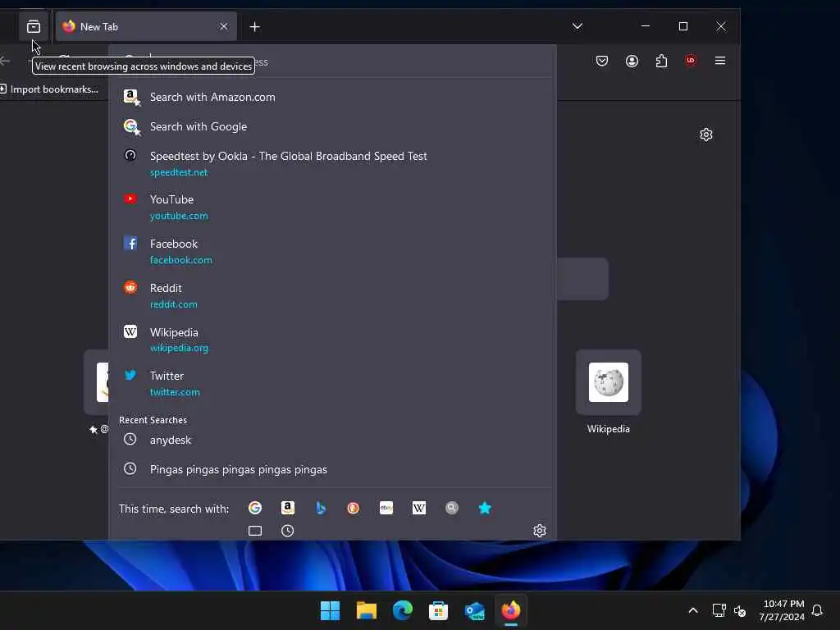Launch Microsoft Edge from taskbar
Image resolution: width=840 pixels, height=630 pixels.
[x=402, y=610]
